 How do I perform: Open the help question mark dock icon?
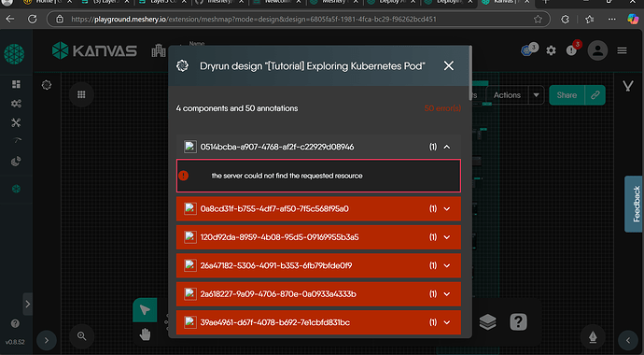pyautogui.click(x=518, y=321)
